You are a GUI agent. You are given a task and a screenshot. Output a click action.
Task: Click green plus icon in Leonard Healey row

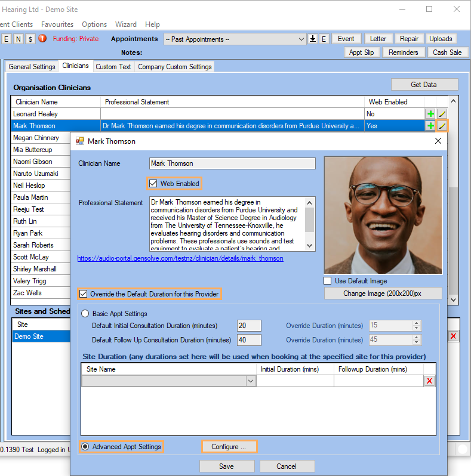point(430,114)
